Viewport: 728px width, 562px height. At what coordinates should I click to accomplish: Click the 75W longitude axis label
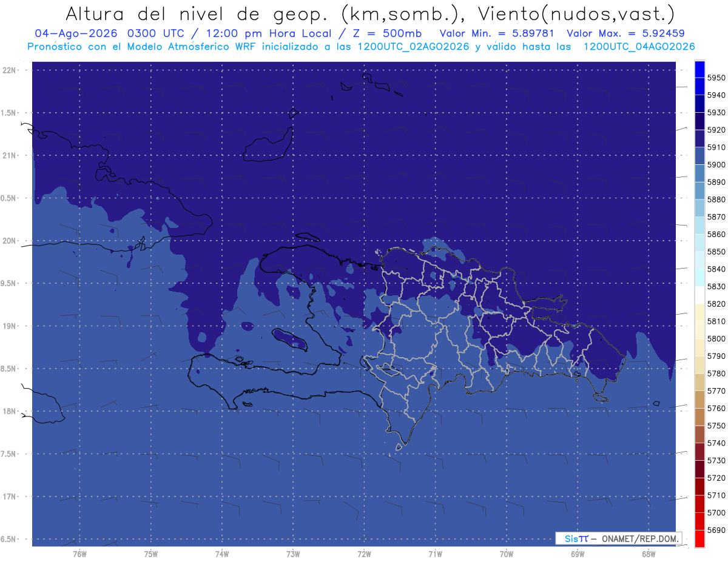point(150,554)
